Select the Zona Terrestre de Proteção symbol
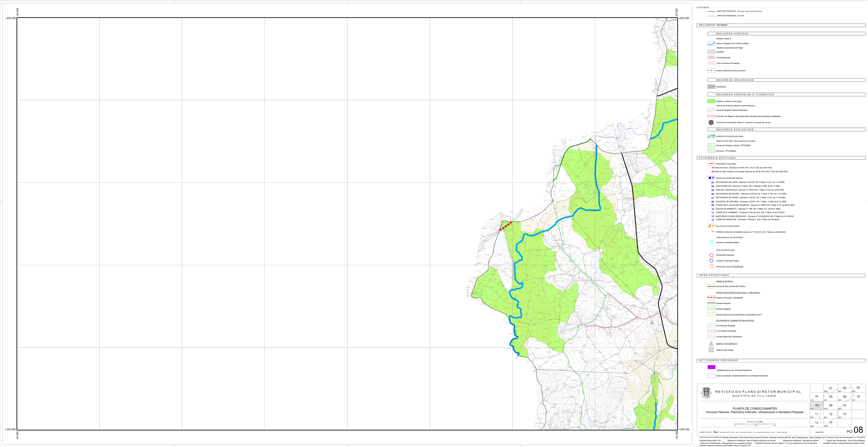 (x=711, y=63)
